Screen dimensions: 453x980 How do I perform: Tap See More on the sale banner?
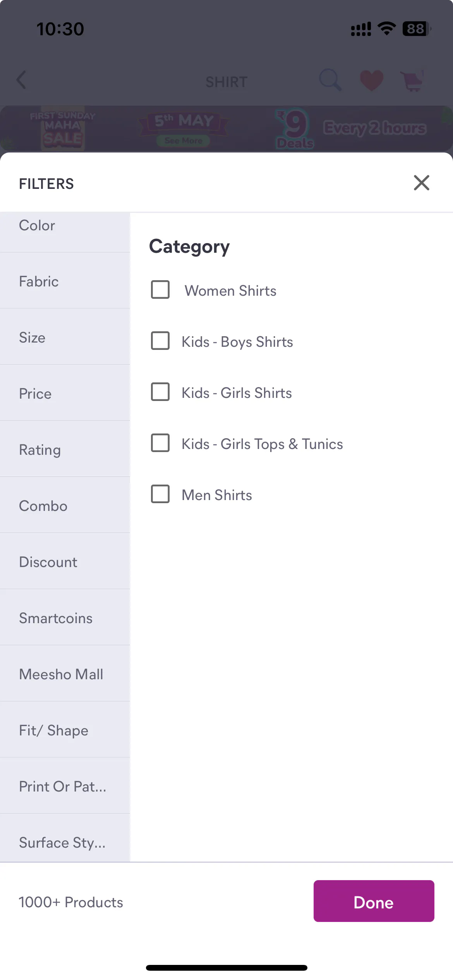click(183, 140)
